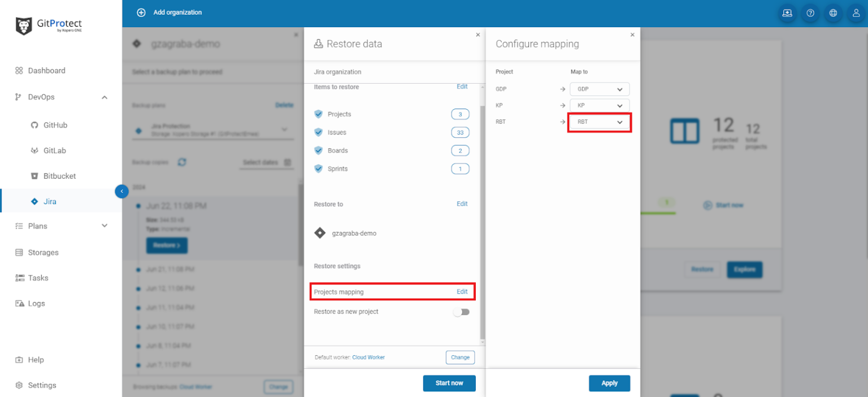868x397 pixels.
Task: Click the Start now button in Restore data
Action: [x=449, y=383]
